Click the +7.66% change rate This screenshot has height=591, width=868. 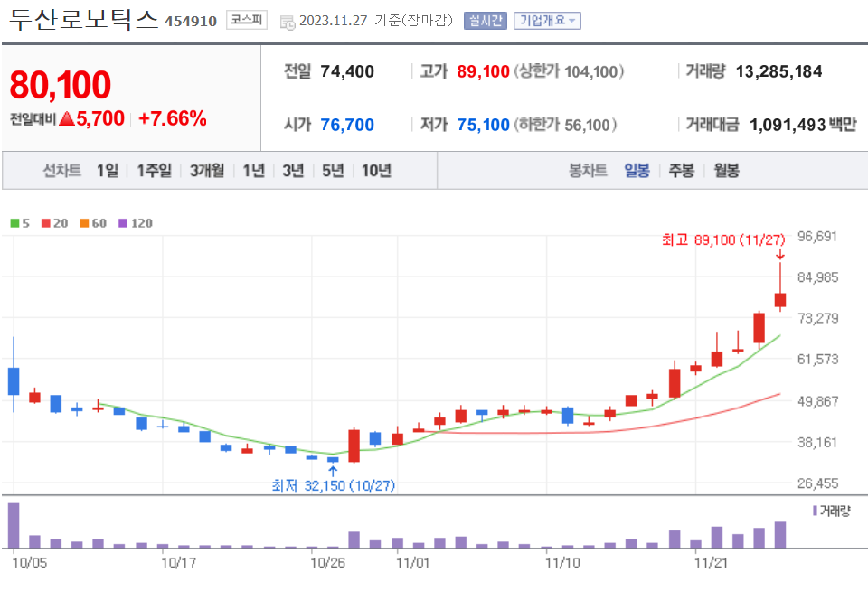(172, 118)
